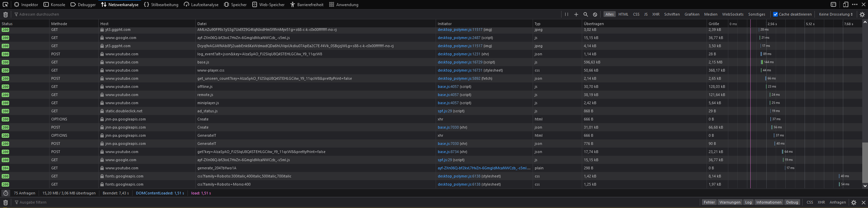
Task: Switch to Barrierefreiheit tab
Action: click(x=307, y=5)
